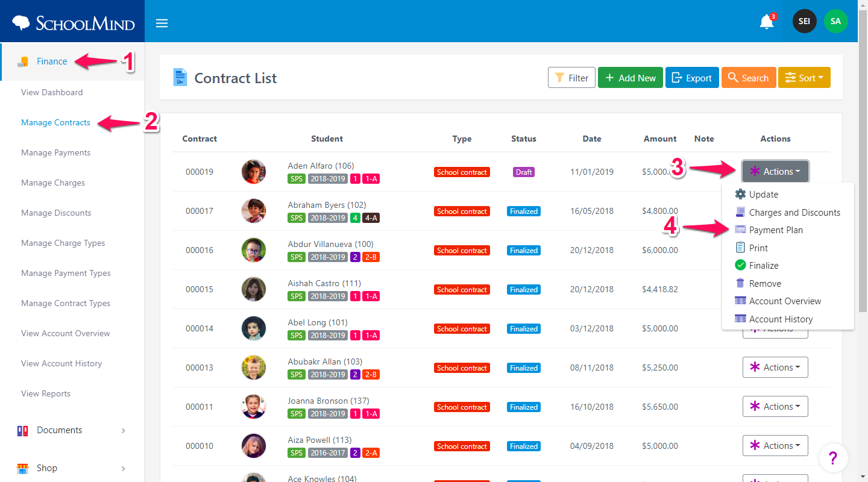Click Abdur Villanueva's photo
Viewport: 868px width, 482px height.
(x=254, y=250)
